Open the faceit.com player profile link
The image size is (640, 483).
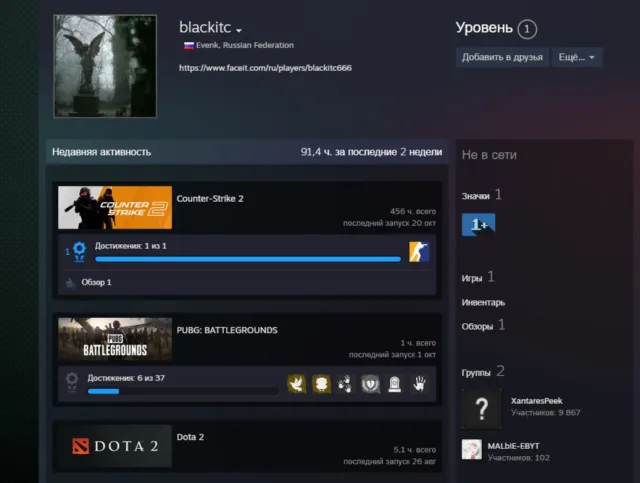(265, 68)
